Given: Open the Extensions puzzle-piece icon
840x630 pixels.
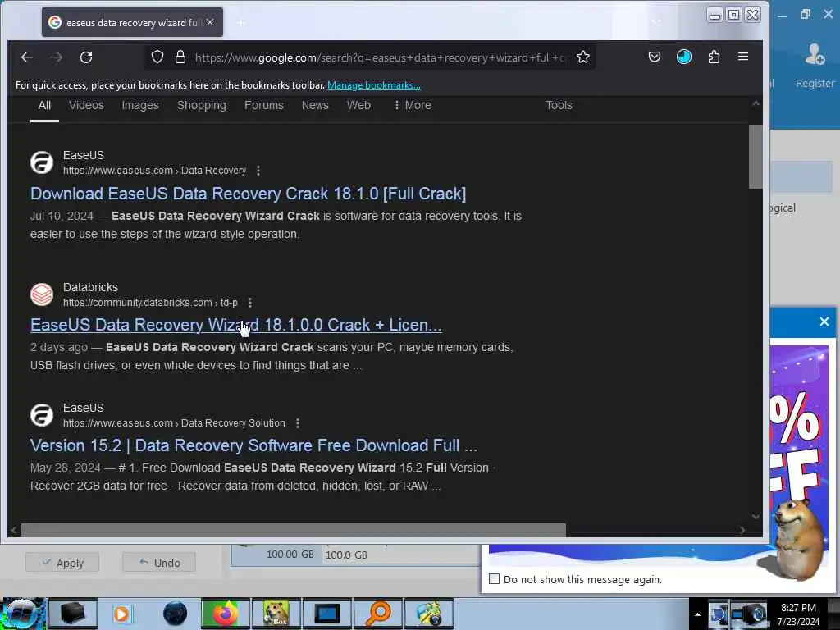Looking at the screenshot, I should click(714, 57).
